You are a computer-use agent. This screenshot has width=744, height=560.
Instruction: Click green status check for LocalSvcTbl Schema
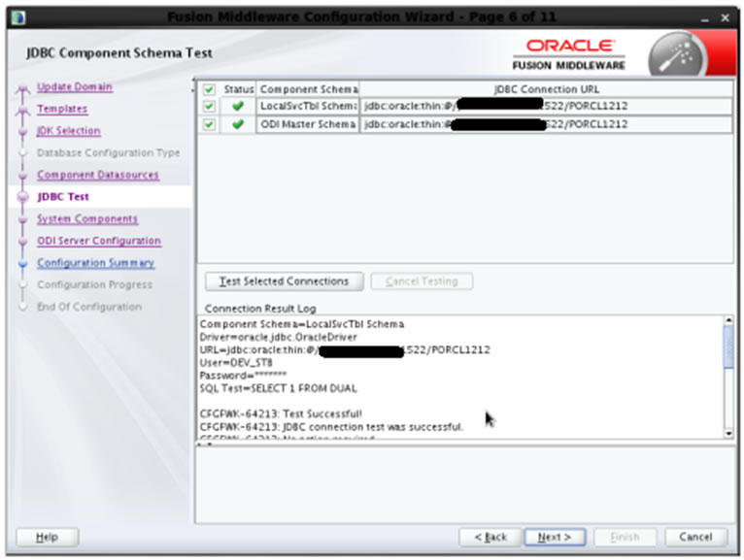[x=238, y=106]
